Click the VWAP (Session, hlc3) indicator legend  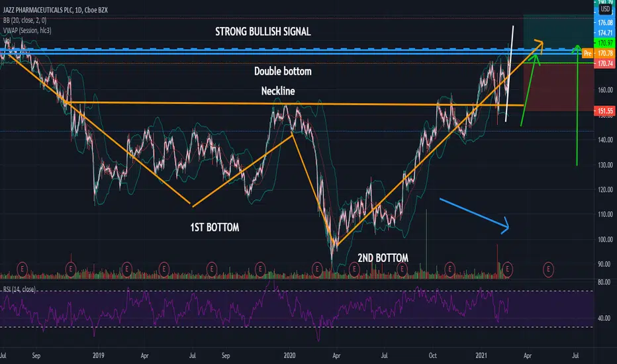coord(27,30)
